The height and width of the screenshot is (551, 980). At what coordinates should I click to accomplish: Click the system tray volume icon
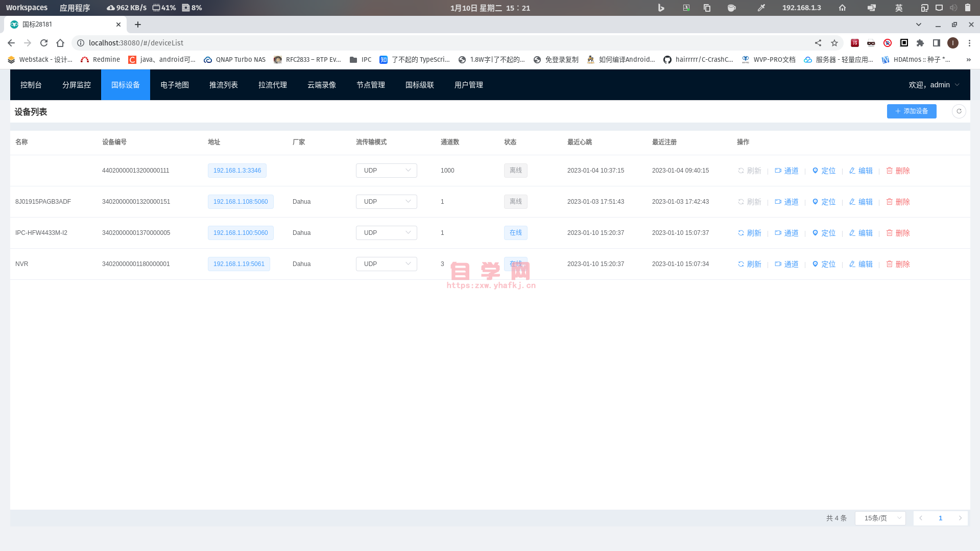click(953, 8)
